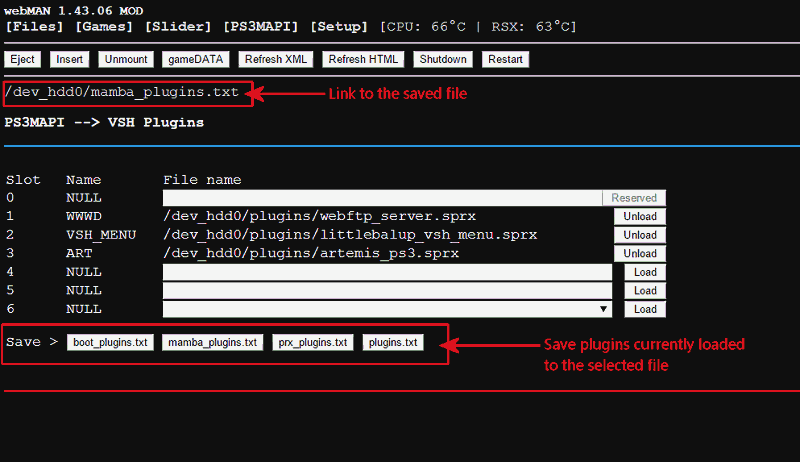The image size is (800, 462).
Task: Save plugins to prx_plugins.txt
Action: pyautogui.click(x=313, y=342)
